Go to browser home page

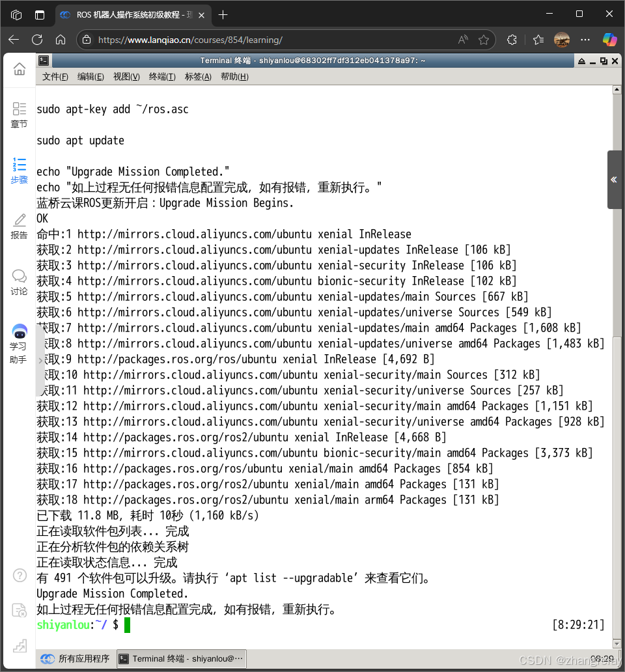coord(61,40)
